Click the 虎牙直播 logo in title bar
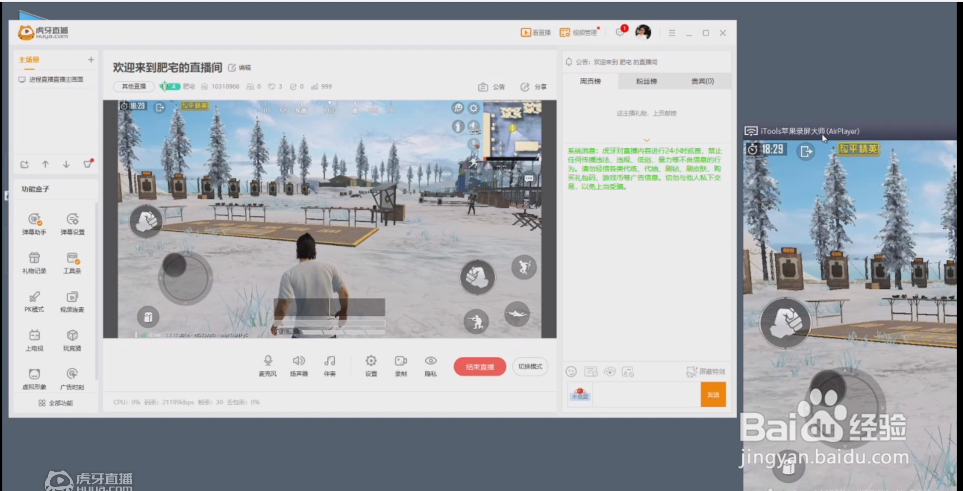The image size is (963, 491). pos(43,33)
